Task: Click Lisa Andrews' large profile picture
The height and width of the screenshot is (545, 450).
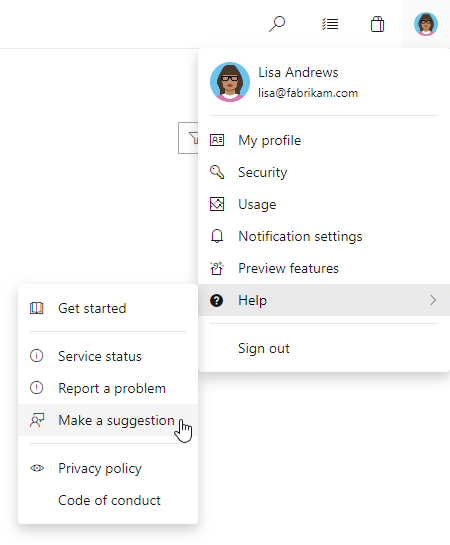Action: coord(230,82)
